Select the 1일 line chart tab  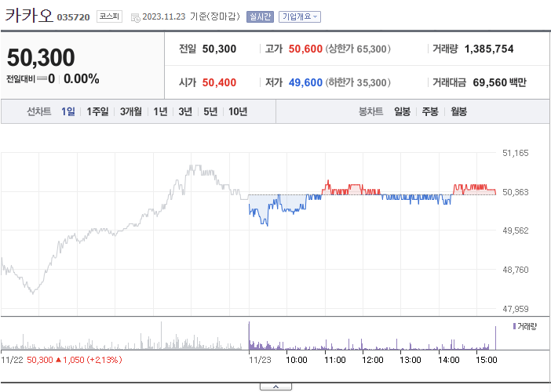coord(68,111)
